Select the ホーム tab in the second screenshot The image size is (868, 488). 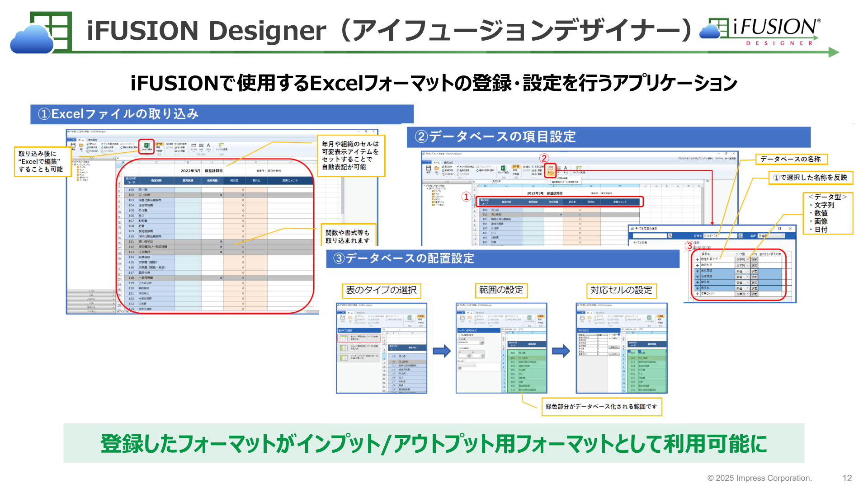(437, 163)
